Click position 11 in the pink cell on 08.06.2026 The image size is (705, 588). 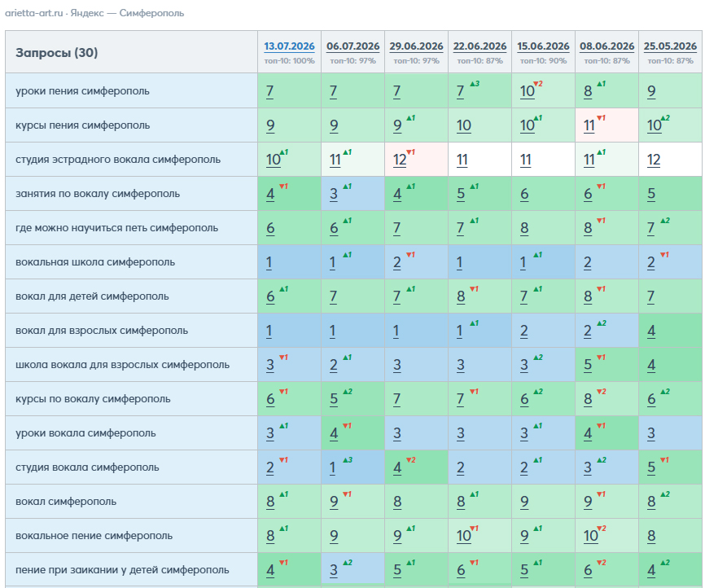pyautogui.click(x=589, y=125)
